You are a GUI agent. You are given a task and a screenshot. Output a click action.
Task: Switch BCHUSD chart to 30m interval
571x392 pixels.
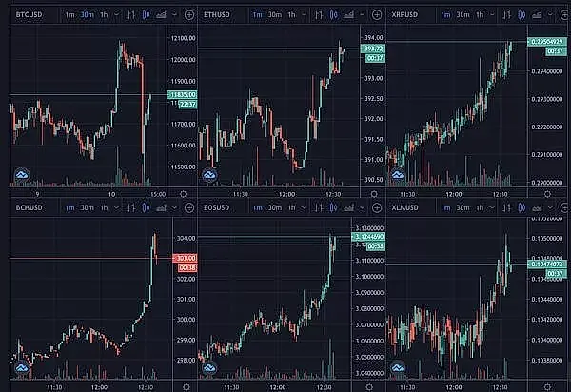(x=87, y=207)
